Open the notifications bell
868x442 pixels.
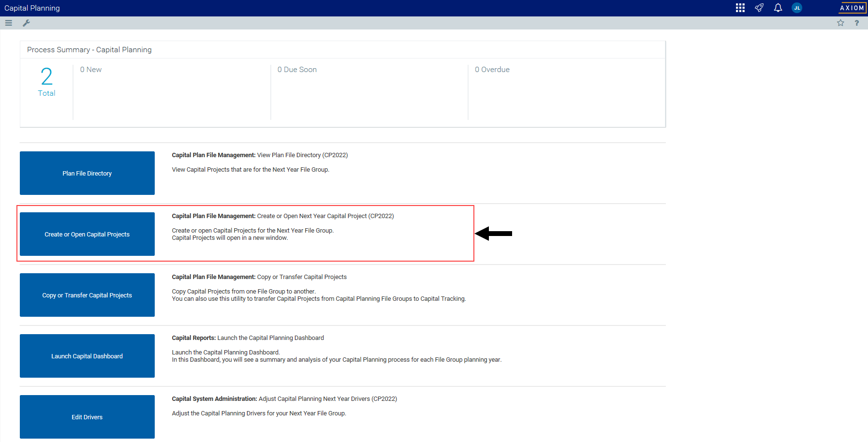(x=778, y=8)
